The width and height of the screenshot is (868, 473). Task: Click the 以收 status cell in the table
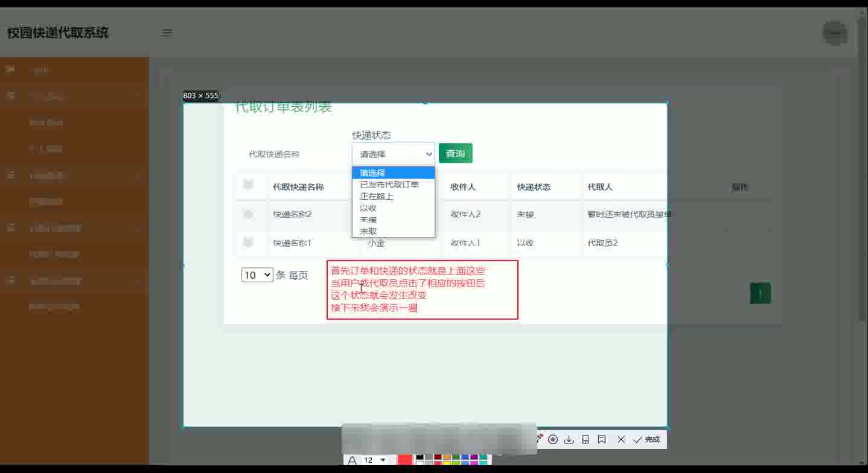(525, 243)
